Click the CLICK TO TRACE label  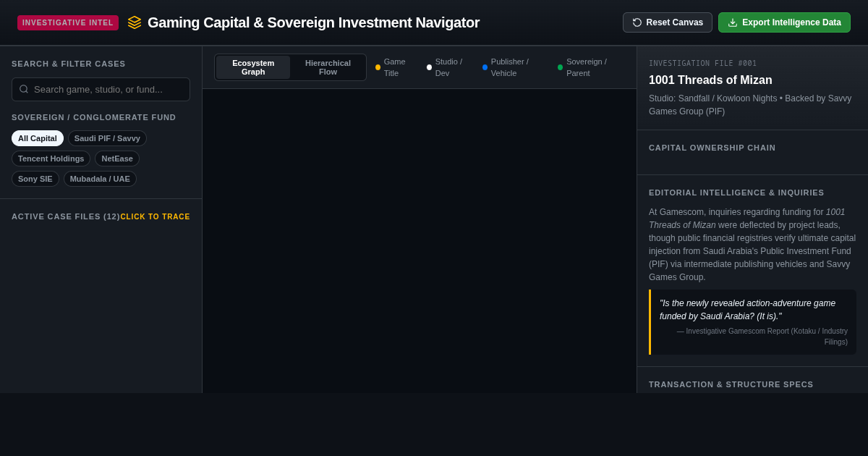pyautogui.click(x=156, y=216)
